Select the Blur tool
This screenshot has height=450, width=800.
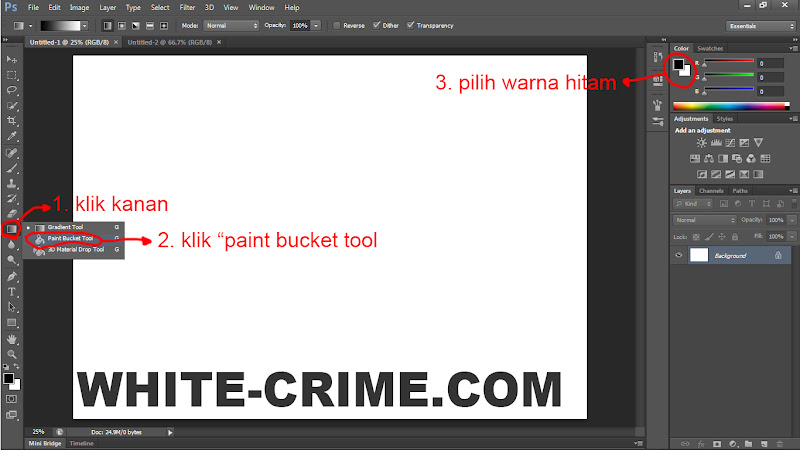click(x=12, y=245)
